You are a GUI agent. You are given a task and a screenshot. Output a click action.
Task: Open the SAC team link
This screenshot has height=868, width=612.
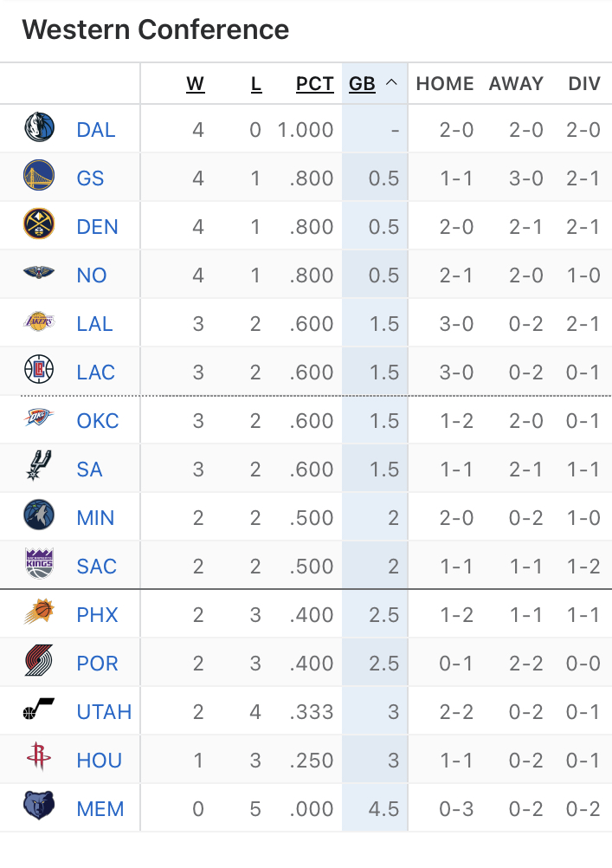(96, 567)
